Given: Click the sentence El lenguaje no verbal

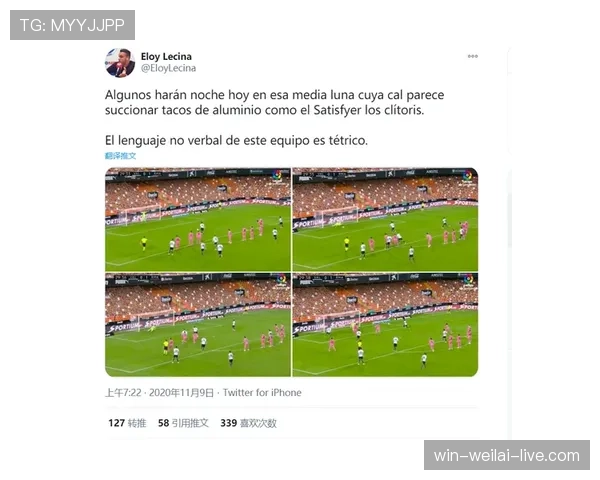Looking at the screenshot, I should tap(236, 140).
